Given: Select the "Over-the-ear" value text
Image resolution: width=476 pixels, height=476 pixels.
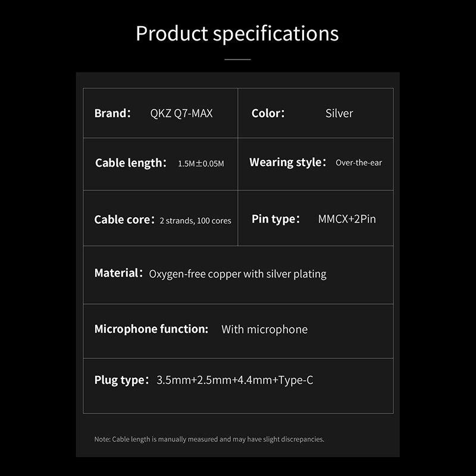Looking at the screenshot, I should (x=359, y=162).
